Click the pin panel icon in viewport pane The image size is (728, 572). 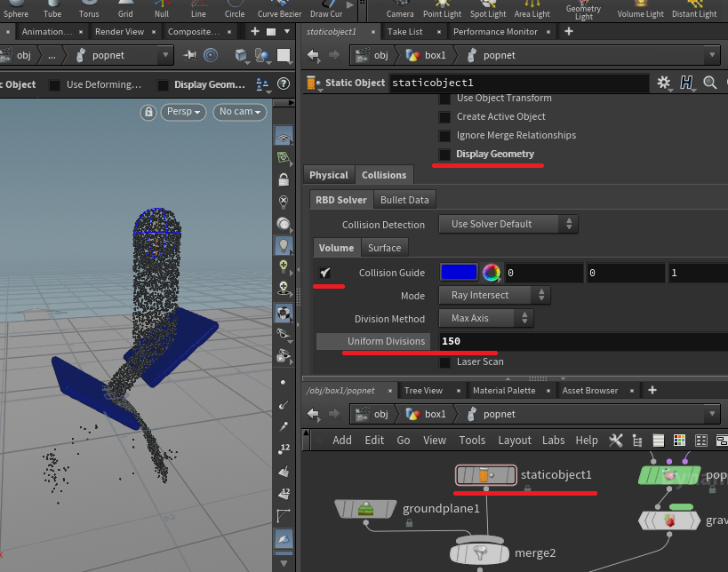pyautogui.click(x=190, y=56)
